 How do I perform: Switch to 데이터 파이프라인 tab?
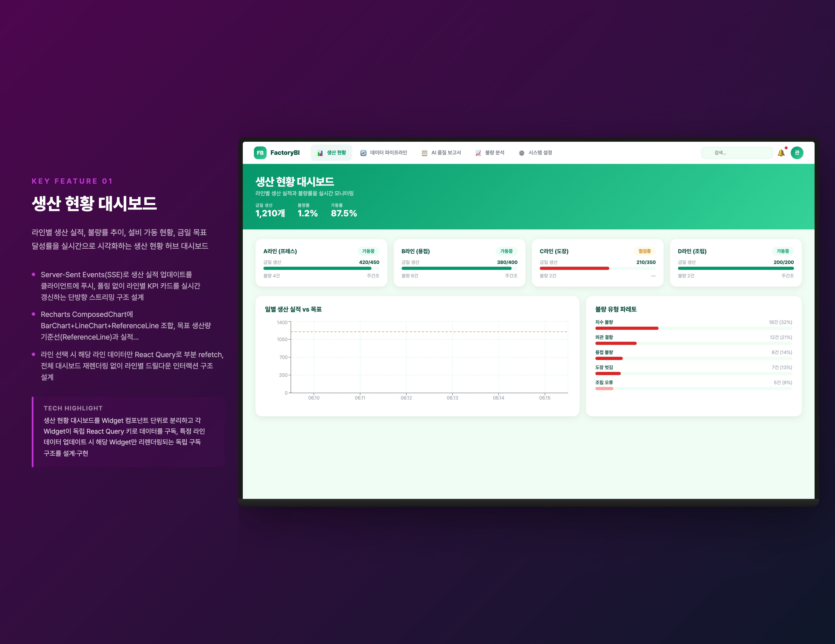pos(388,153)
